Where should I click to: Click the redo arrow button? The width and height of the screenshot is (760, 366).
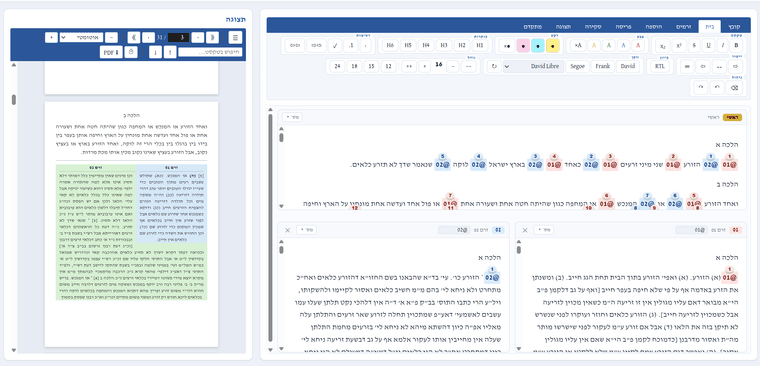700,88
